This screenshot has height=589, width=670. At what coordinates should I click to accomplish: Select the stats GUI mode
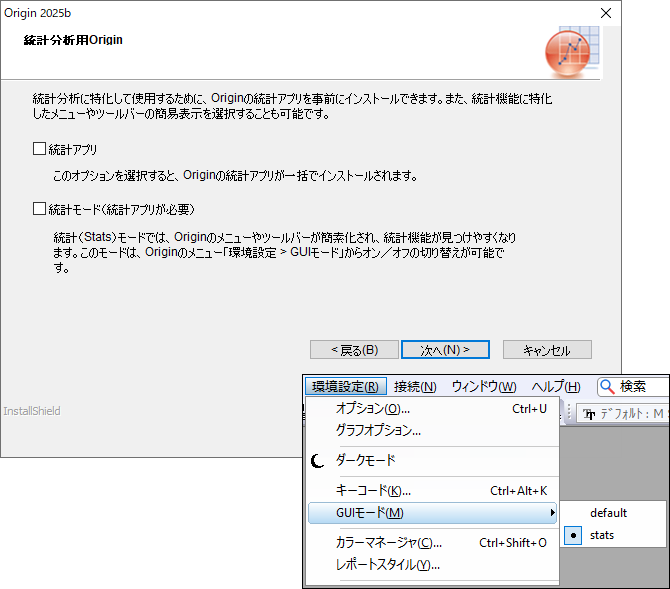point(614,535)
